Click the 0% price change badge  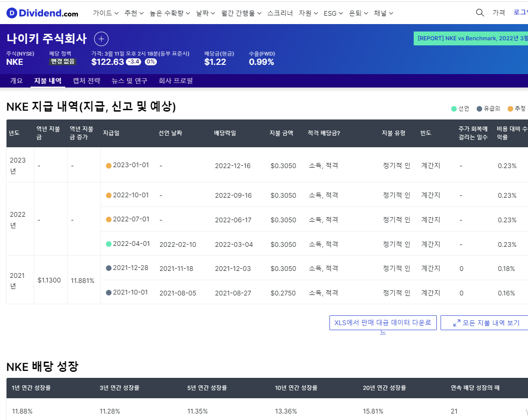(151, 62)
